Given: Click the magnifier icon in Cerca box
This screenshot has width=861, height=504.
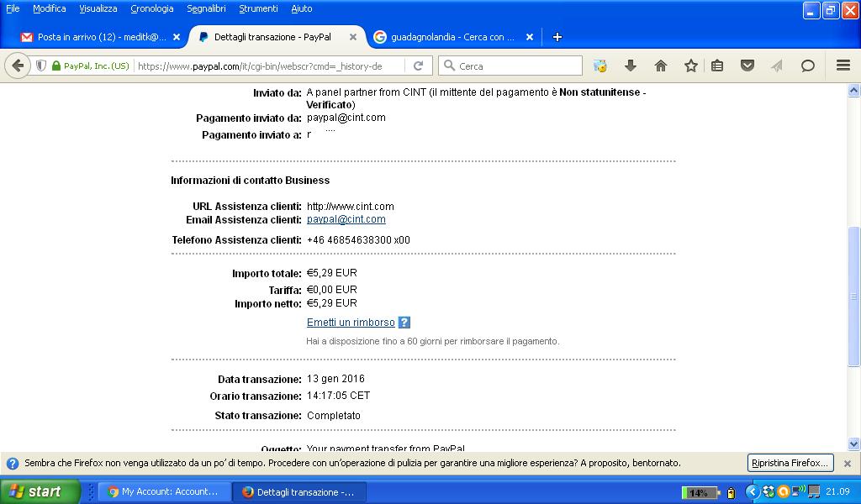Looking at the screenshot, I should pos(449,66).
